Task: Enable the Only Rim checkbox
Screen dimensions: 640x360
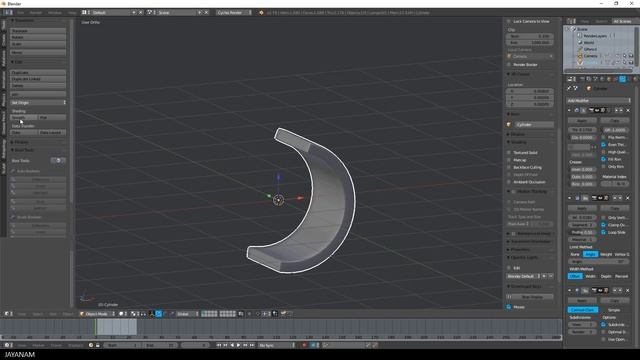Action: click(x=604, y=167)
